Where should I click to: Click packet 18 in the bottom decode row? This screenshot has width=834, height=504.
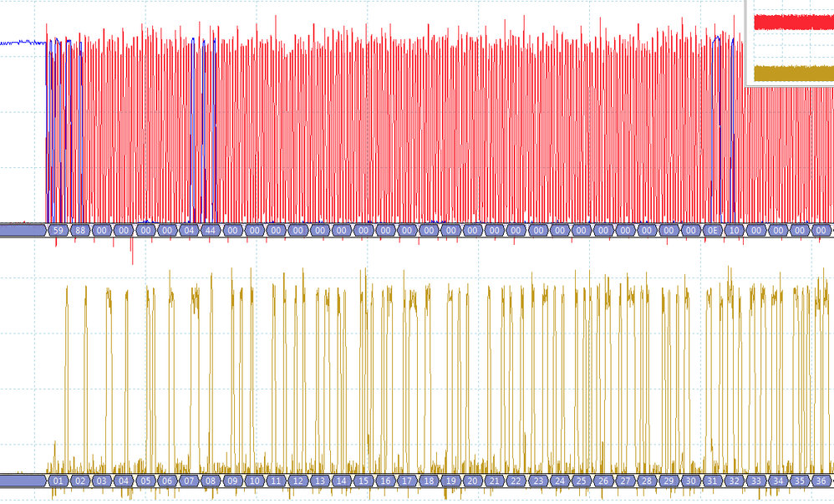(x=429, y=481)
